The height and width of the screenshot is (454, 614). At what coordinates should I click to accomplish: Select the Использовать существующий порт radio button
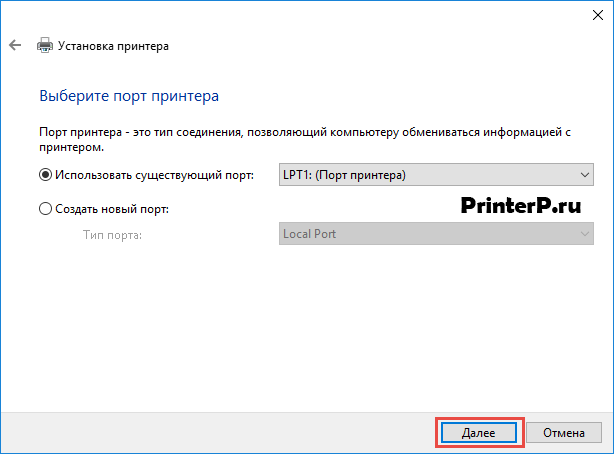(x=45, y=175)
